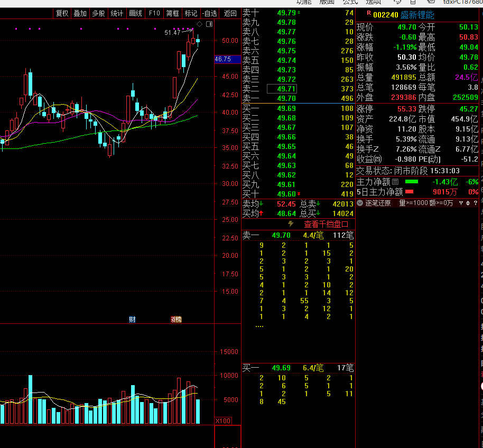Open the 画线 drawing tools

[135, 13]
